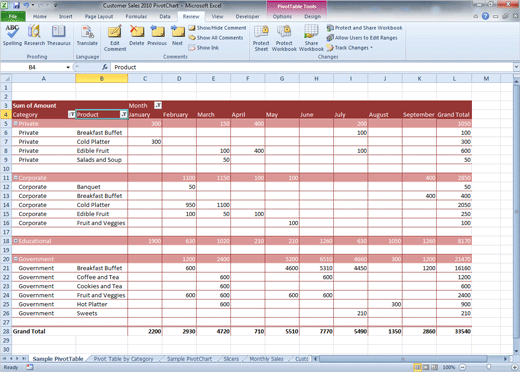Go to Previous comment

(157, 35)
